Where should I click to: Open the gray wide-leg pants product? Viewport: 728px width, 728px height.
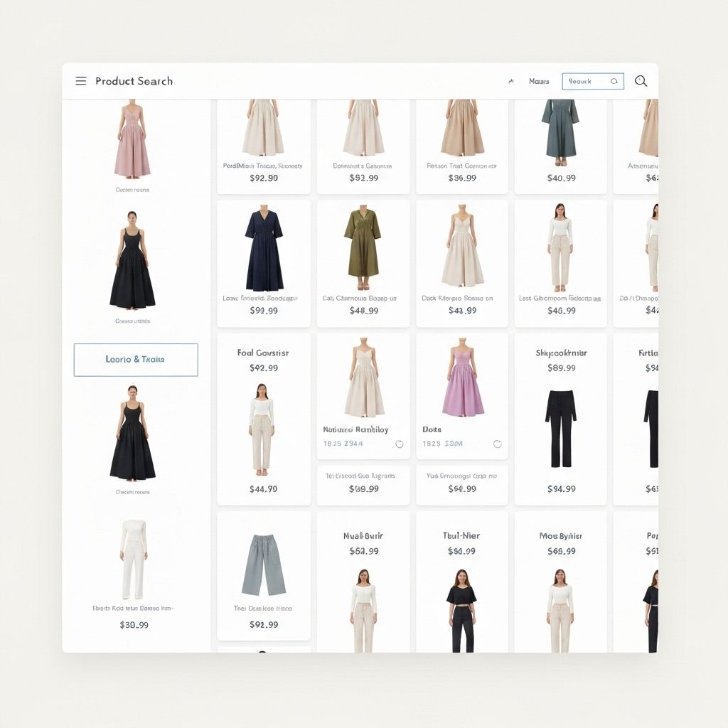coord(264,565)
